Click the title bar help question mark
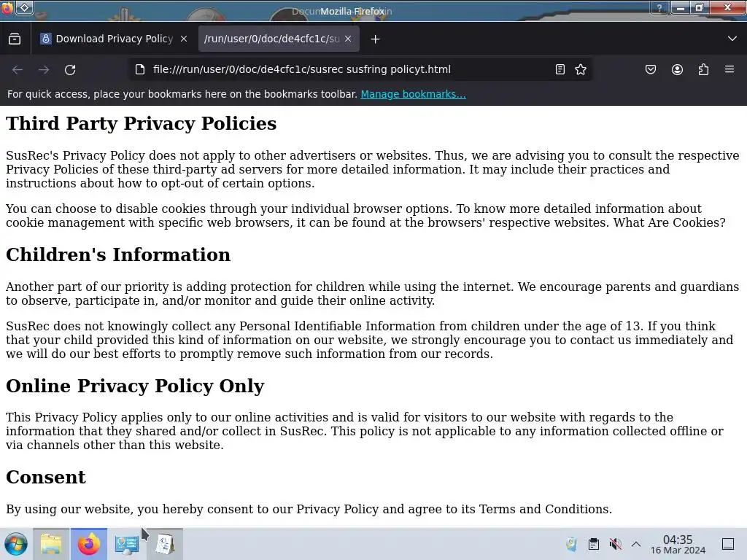 (659, 7)
